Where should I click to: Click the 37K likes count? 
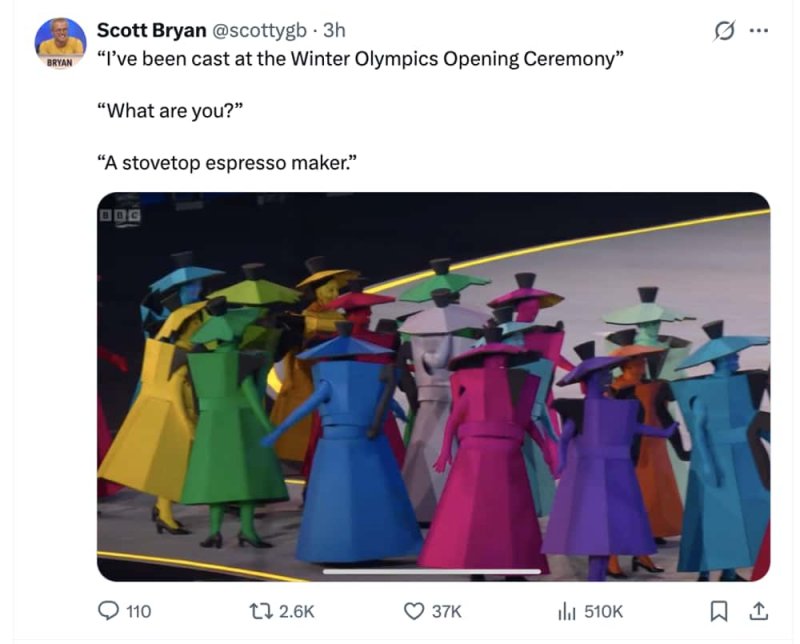[446, 611]
